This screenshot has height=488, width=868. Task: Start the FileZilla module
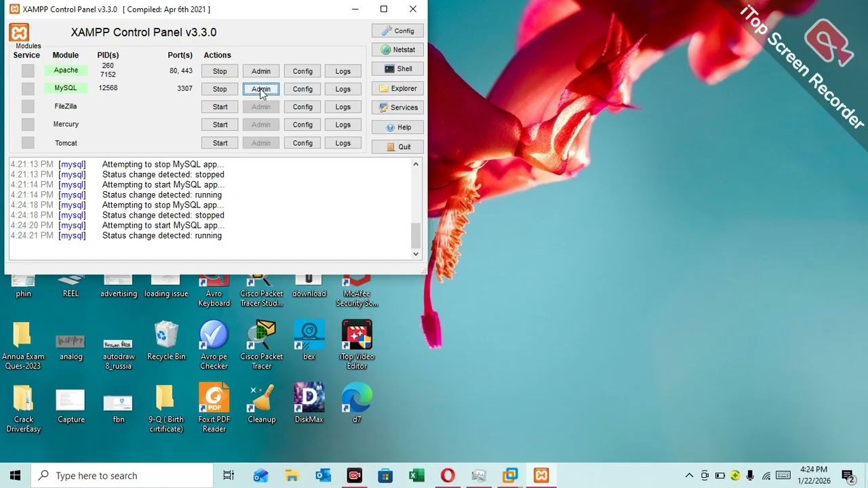[220, 106]
